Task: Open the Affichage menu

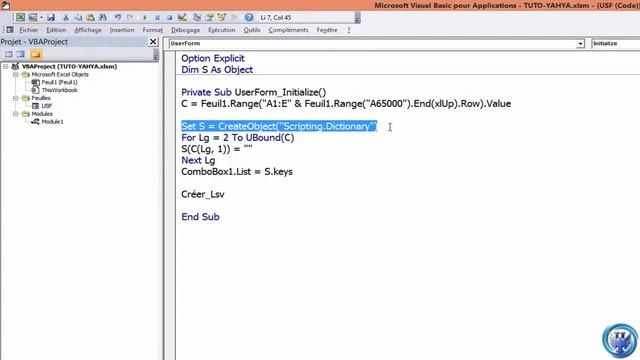Action: (x=88, y=30)
